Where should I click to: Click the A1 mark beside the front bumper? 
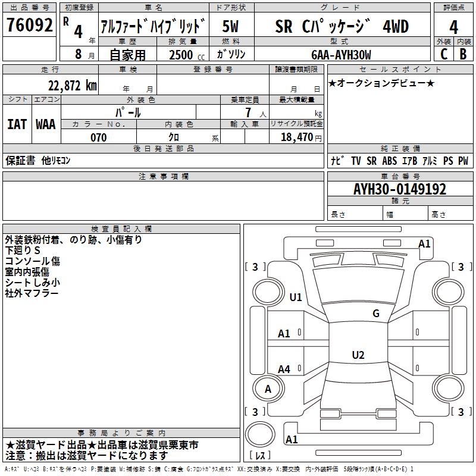424,244
